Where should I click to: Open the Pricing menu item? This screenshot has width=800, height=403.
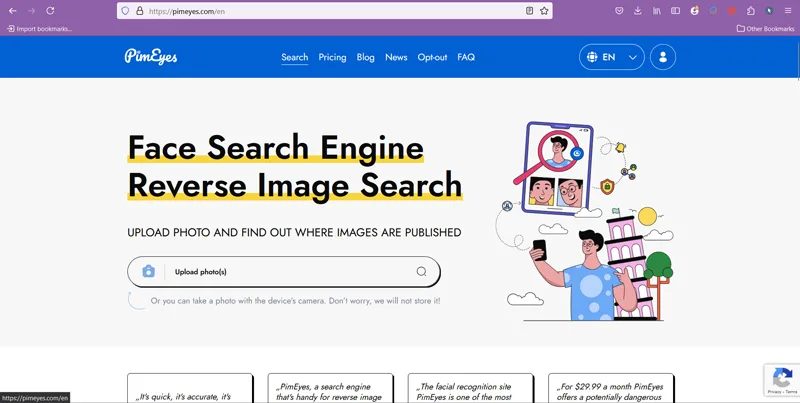click(x=332, y=57)
